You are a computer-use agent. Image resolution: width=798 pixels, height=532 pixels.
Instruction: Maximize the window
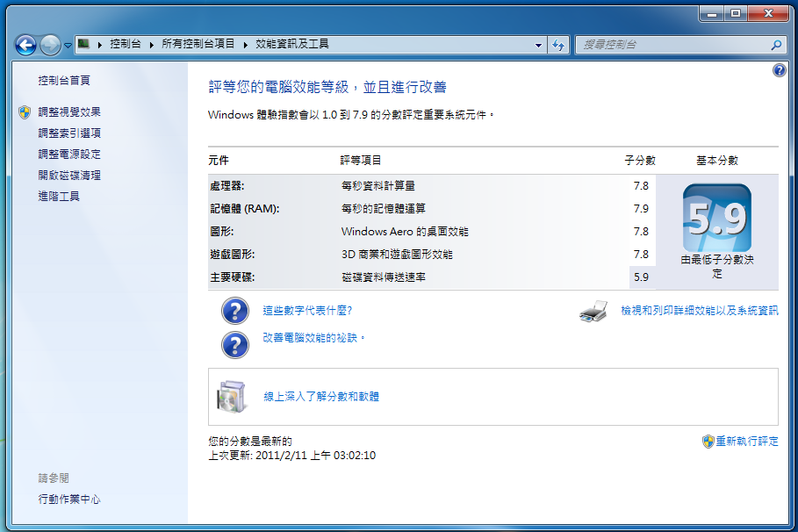tap(736, 14)
